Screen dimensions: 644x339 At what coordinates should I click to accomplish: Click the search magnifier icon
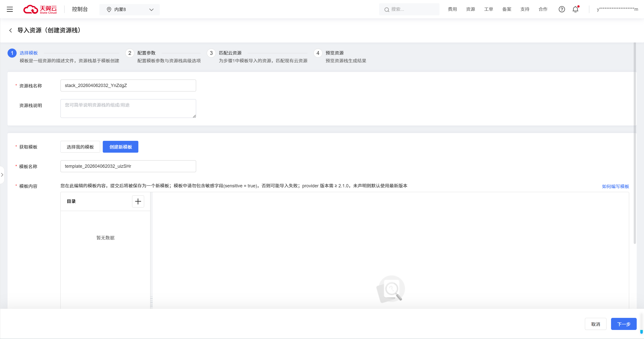(x=387, y=10)
